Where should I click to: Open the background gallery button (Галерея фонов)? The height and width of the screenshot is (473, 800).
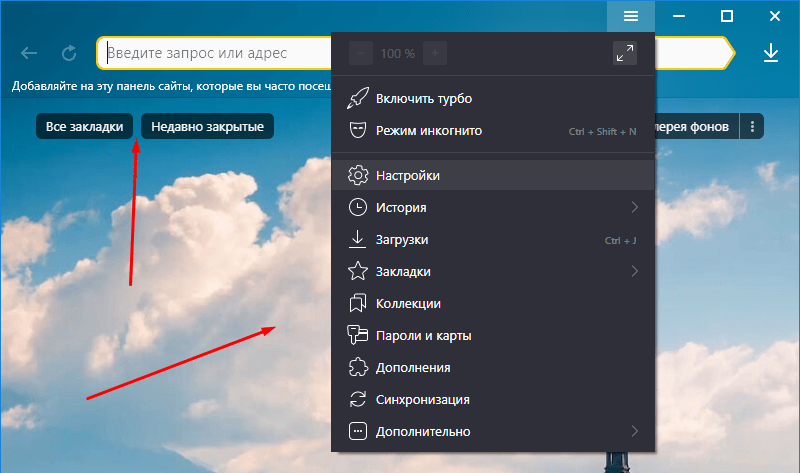click(x=696, y=126)
